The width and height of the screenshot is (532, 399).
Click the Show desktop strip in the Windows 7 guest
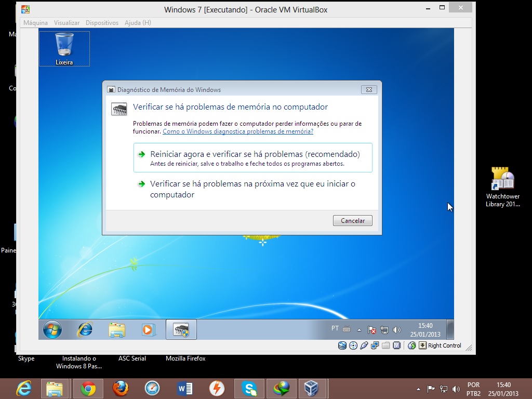click(x=450, y=329)
